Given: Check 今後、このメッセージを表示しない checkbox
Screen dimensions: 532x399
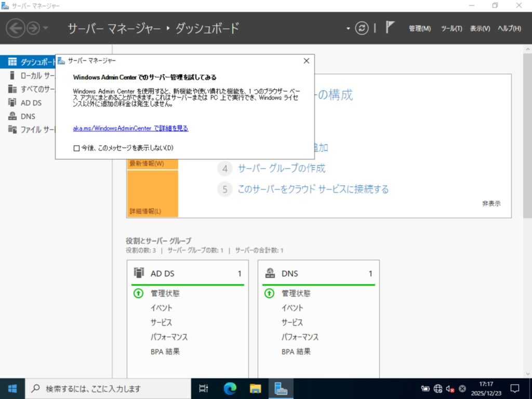Looking at the screenshot, I should click(77, 148).
